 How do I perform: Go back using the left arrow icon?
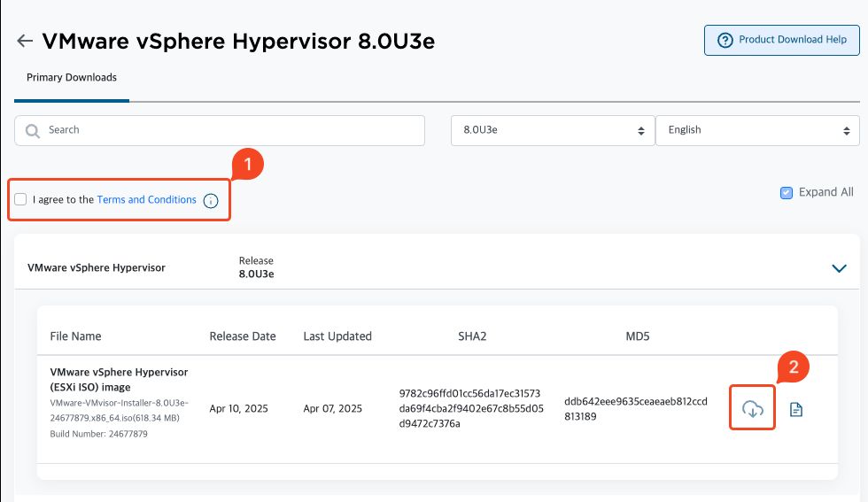[25, 41]
